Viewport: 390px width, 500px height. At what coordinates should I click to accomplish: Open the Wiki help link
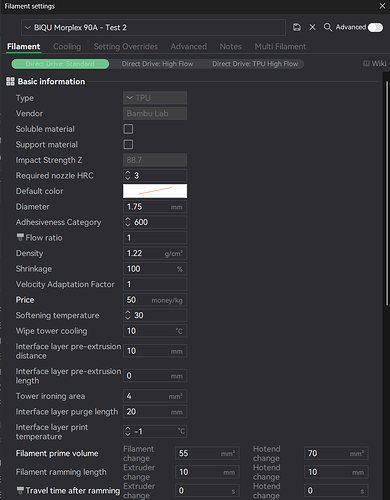[375, 63]
